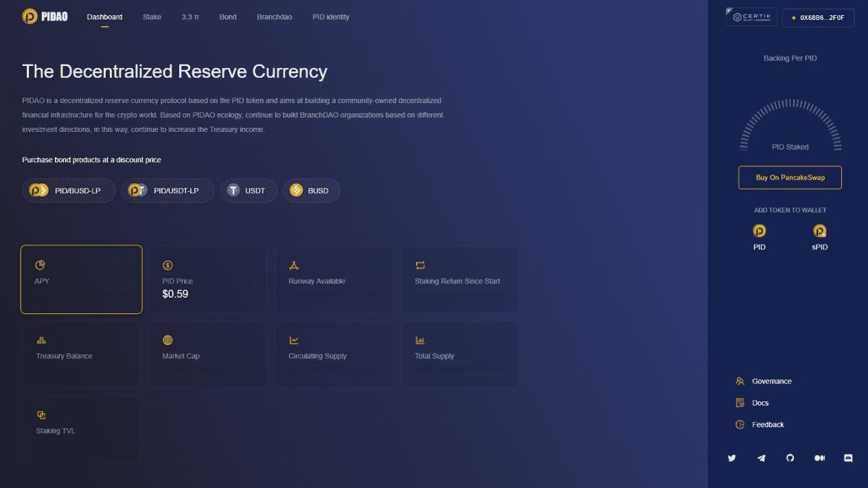Click the PIDAO logo
This screenshot has width=868, height=488.
click(45, 16)
